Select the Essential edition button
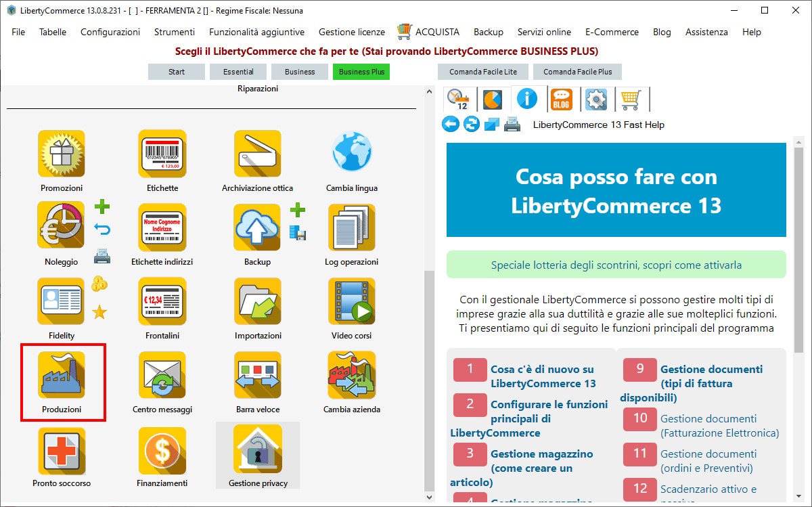812x507 pixels. [x=238, y=72]
